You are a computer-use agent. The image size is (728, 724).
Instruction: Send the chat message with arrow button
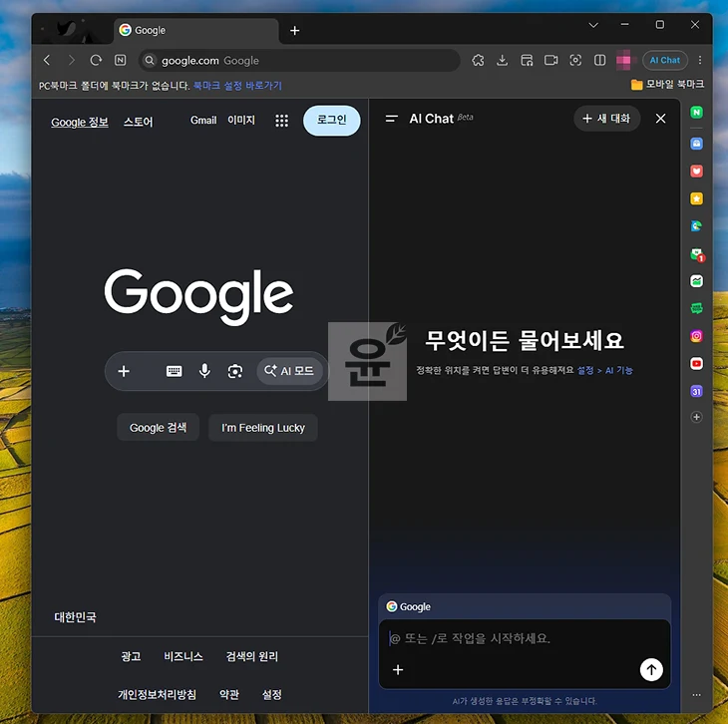pos(651,670)
